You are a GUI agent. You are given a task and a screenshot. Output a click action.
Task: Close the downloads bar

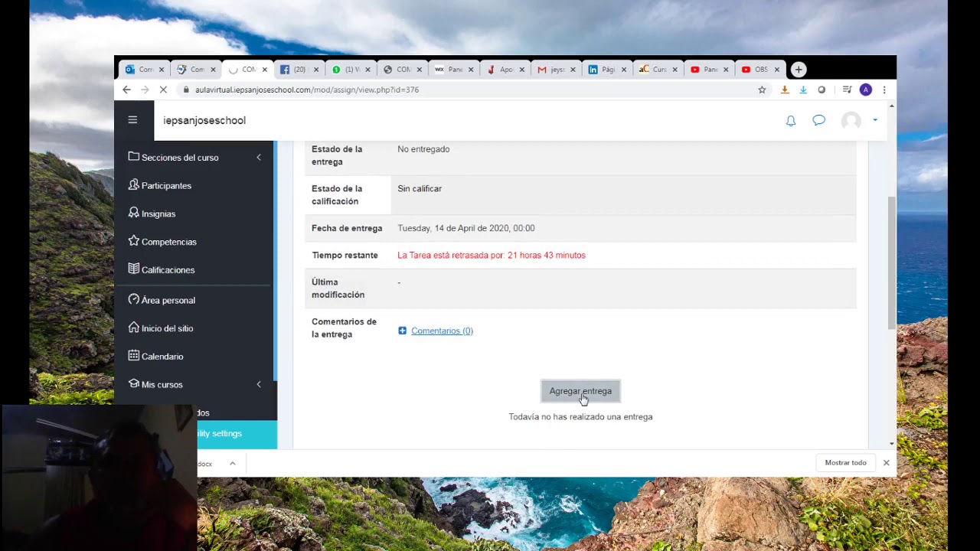click(x=886, y=462)
